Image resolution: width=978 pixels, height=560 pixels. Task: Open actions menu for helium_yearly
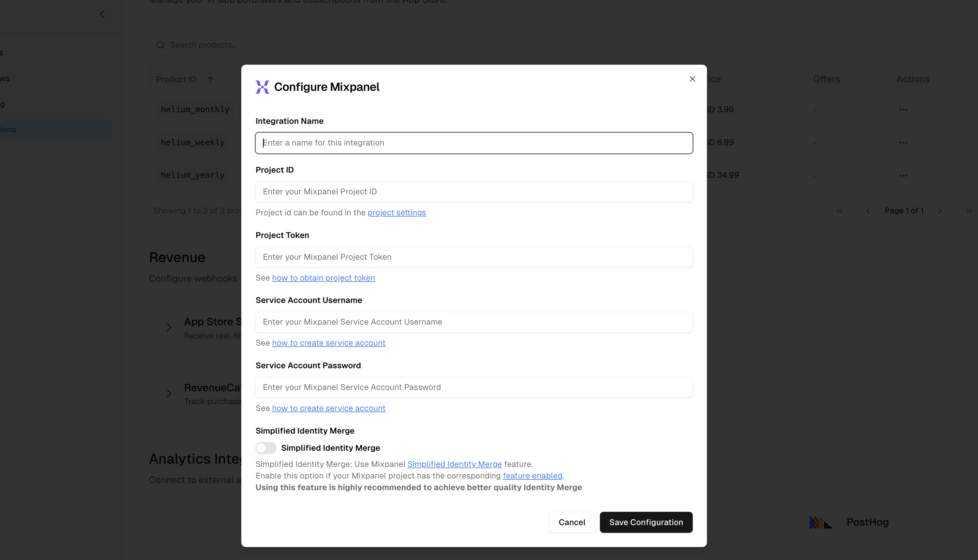point(903,175)
